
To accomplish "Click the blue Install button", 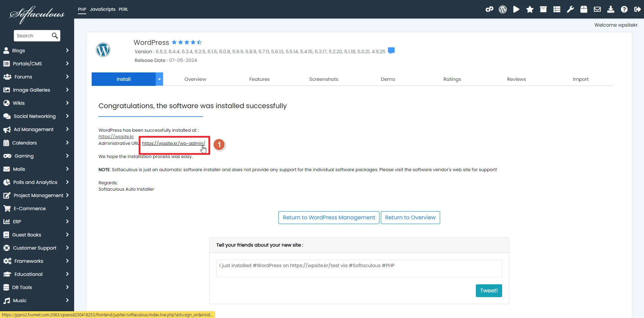I will 124,79.
